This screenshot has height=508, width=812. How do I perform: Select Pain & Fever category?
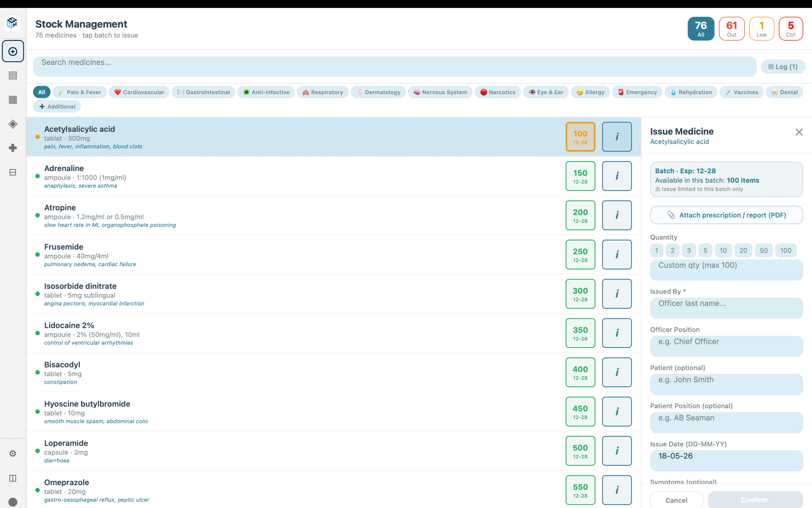pyautogui.click(x=80, y=92)
